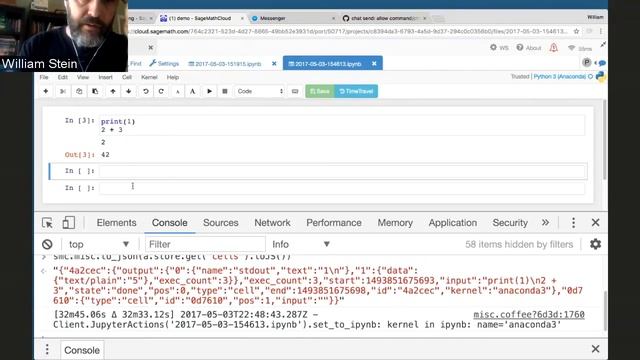Cut selected cell with scissors icon
The width and height of the screenshot is (640, 360).
tap(62, 91)
